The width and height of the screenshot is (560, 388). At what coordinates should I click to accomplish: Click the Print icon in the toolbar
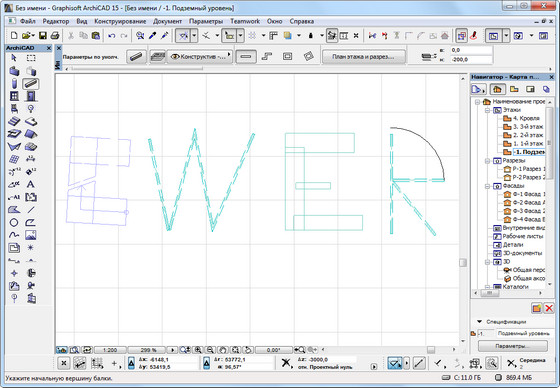(55, 35)
